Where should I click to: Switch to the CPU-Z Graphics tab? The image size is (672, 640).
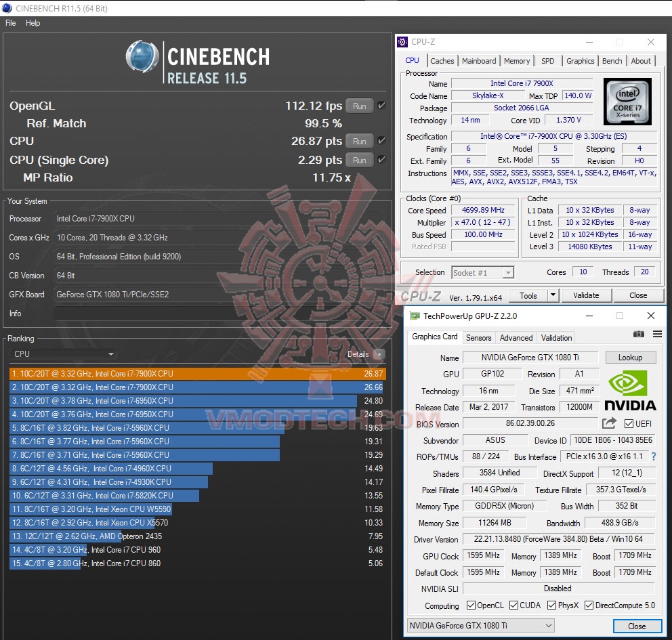pos(581,61)
